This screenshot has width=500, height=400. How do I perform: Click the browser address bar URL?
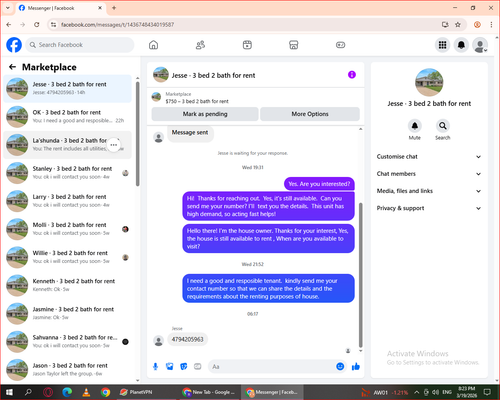[x=117, y=25]
